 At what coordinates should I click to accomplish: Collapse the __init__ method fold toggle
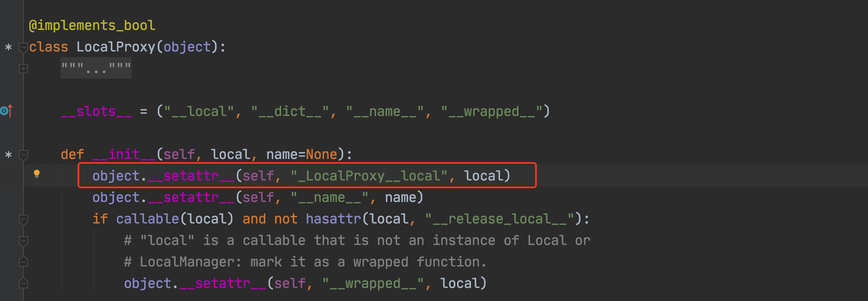point(23,155)
